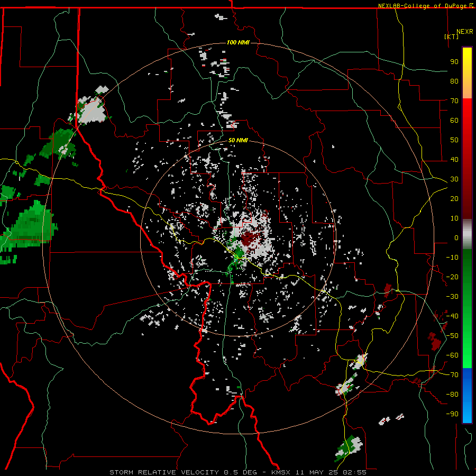Click the 0 value on the velocity scale
The width and height of the screenshot is (476, 476).
click(x=456, y=237)
